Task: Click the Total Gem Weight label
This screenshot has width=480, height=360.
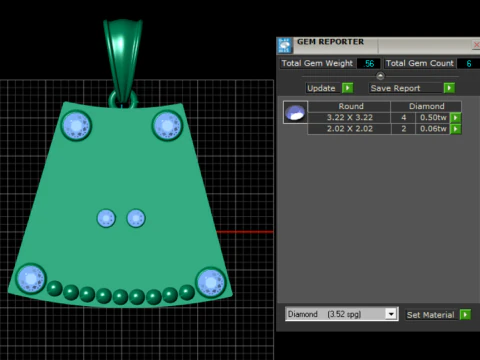Action: tap(317, 63)
